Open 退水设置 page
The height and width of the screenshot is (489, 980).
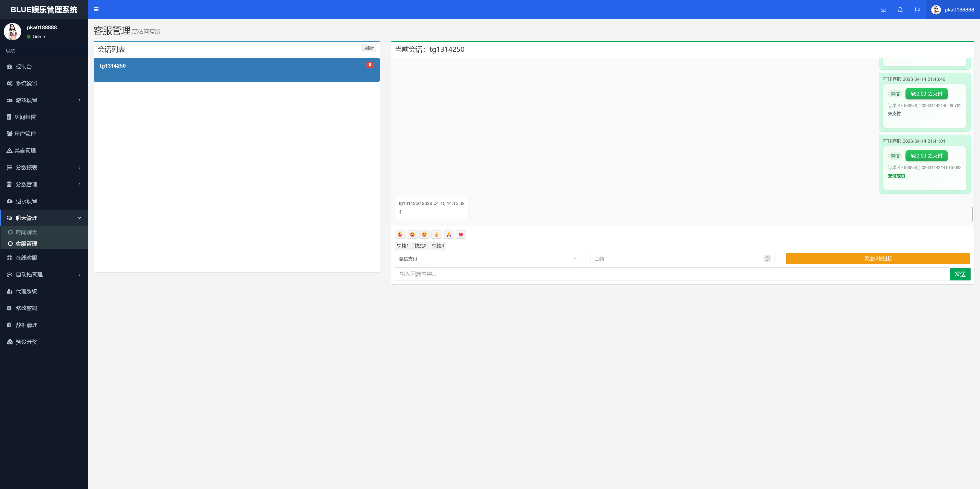[x=44, y=201]
